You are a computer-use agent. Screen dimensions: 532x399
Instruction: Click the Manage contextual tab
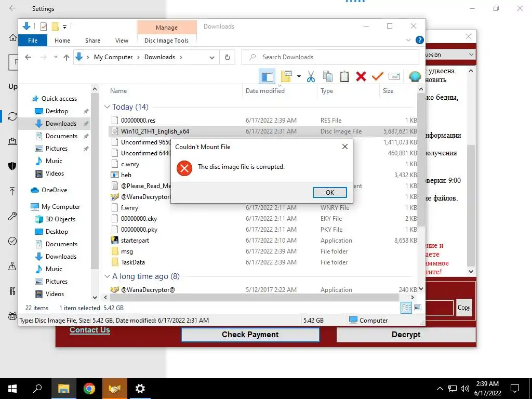(x=167, y=28)
